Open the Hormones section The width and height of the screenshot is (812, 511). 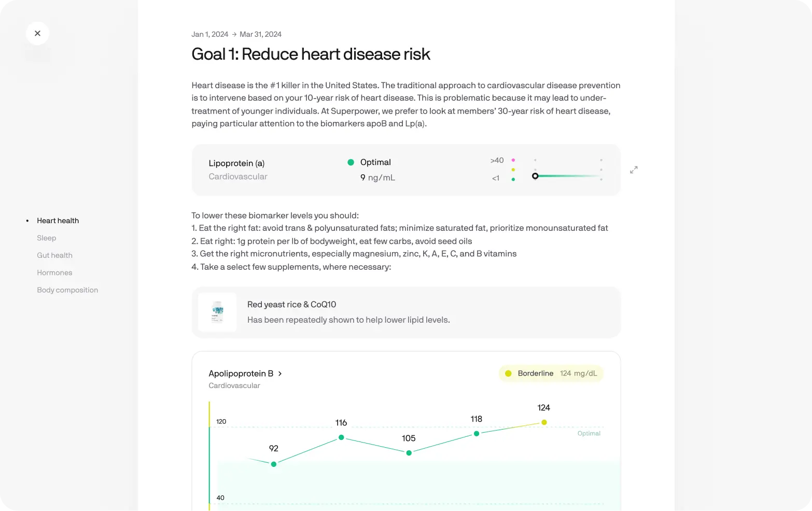tap(54, 273)
